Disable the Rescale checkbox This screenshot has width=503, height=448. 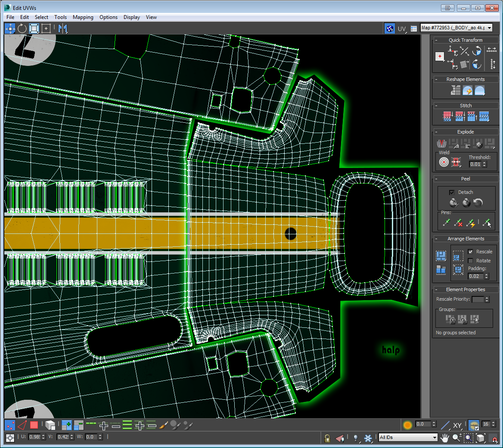tap(470, 252)
